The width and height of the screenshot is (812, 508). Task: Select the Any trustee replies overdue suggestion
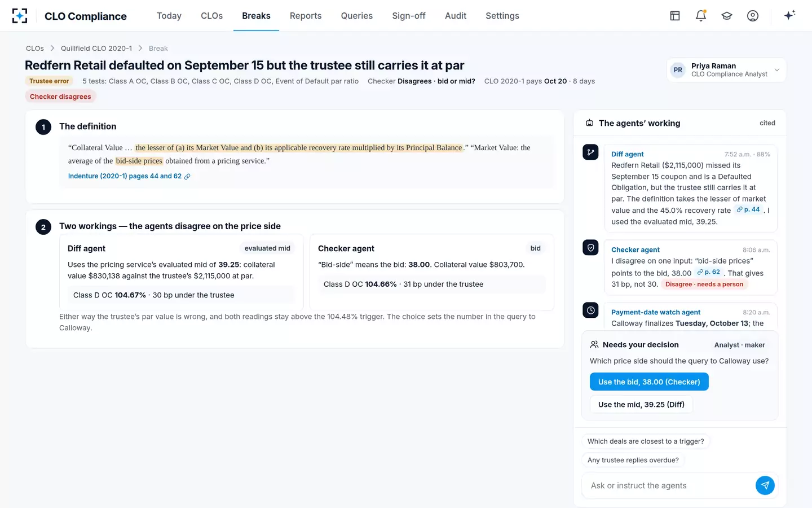coord(633,460)
